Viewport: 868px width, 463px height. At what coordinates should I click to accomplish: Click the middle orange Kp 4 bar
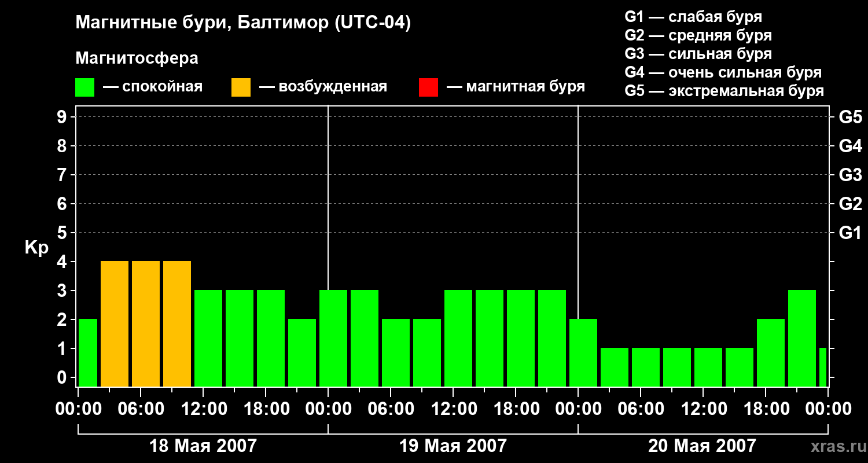146,324
